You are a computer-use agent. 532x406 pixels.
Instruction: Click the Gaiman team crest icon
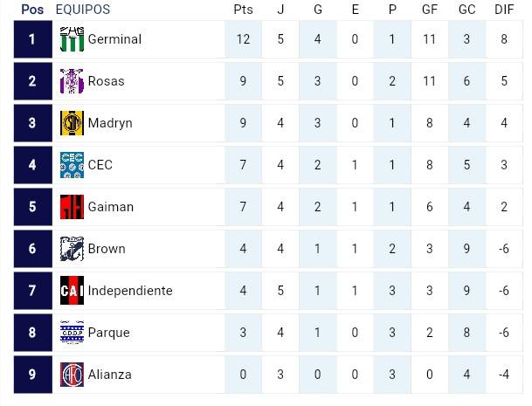pos(72,207)
